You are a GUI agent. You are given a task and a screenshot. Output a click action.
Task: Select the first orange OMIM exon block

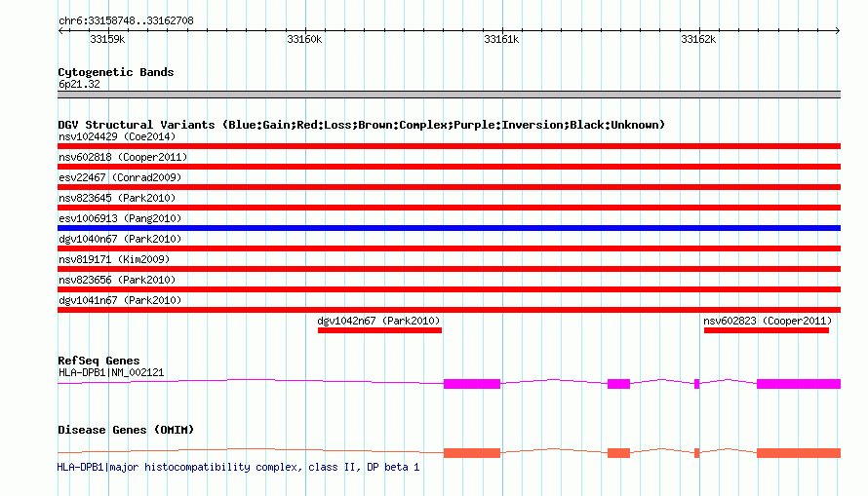(472, 453)
